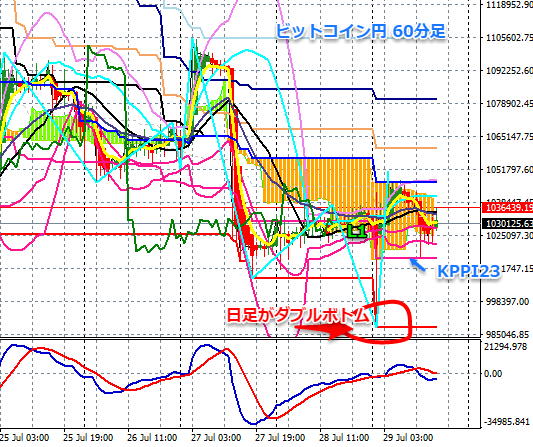This screenshot has width=533, height=447.
Task: Select the green L1 marker on chart
Action: 357,231
